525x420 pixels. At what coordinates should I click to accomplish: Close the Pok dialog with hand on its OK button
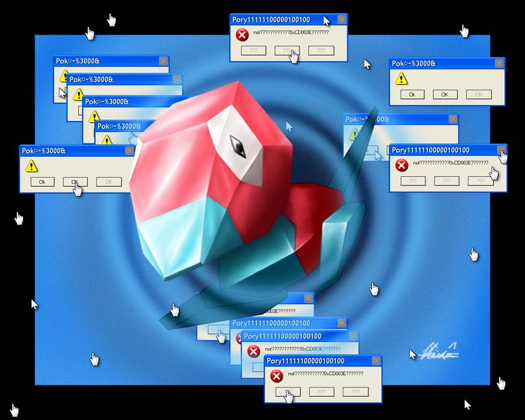129,151
